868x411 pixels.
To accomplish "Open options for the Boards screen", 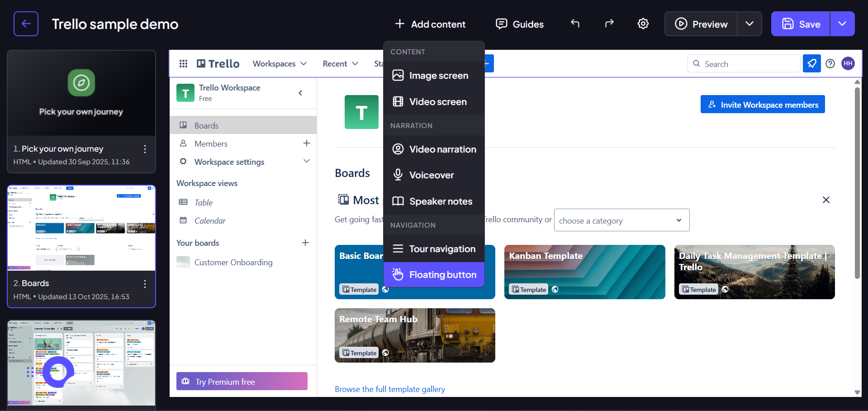I will tap(145, 284).
